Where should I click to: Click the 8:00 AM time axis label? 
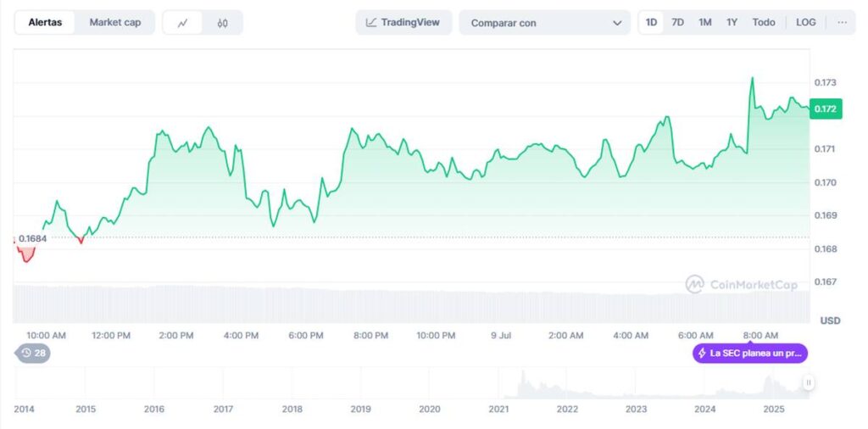point(760,336)
